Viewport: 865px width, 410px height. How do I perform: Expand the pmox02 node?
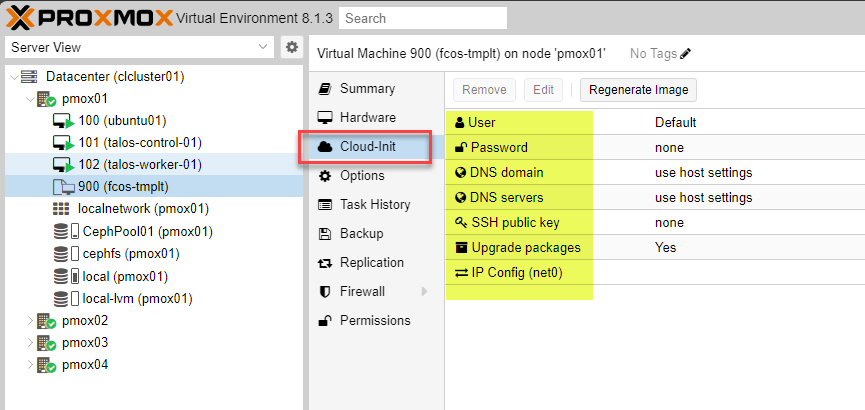coord(27,321)
